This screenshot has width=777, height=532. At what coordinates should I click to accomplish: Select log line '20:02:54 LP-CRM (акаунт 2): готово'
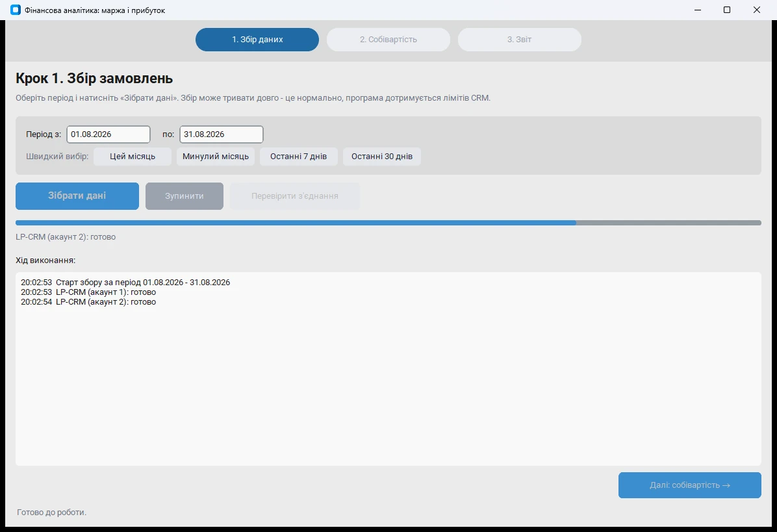coord(88,302)
